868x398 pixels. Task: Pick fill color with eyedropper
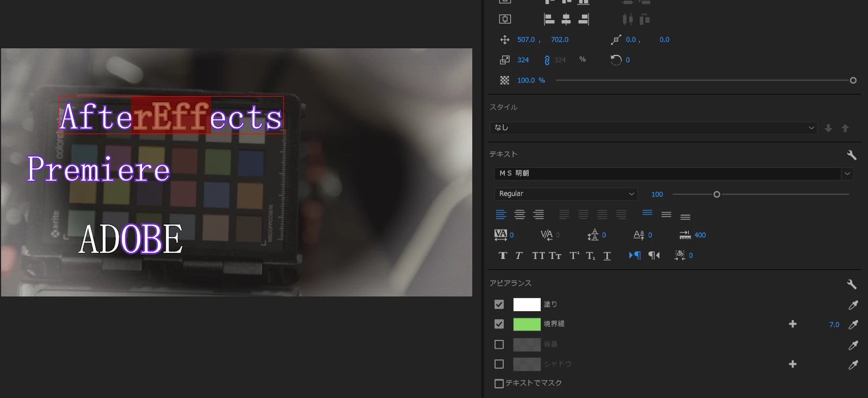coord(853,305)
